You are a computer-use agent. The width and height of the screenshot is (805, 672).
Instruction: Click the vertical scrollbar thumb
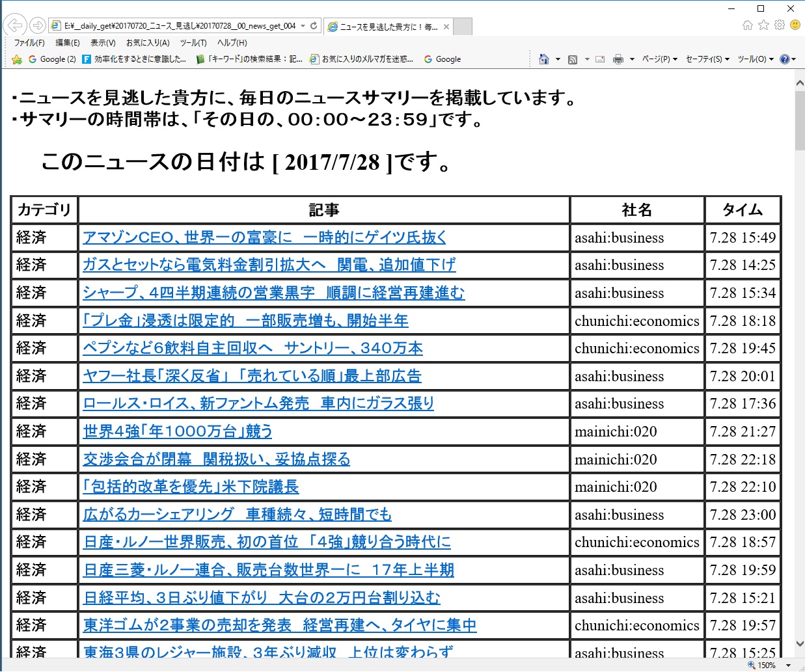800,122
